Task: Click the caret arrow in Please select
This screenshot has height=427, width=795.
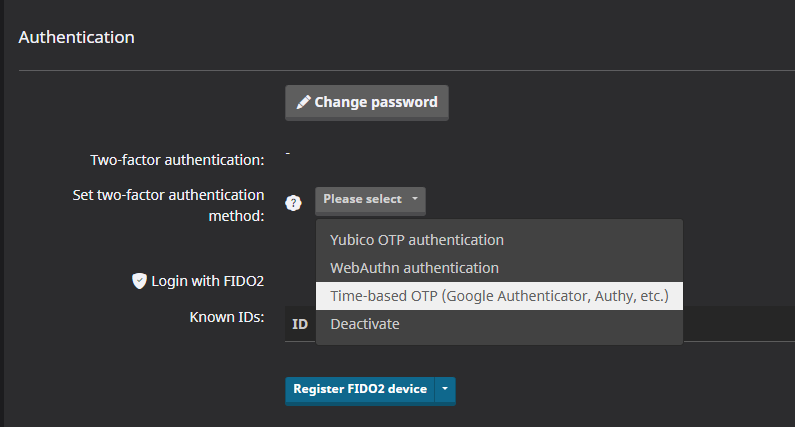Action: pos(414,200)
